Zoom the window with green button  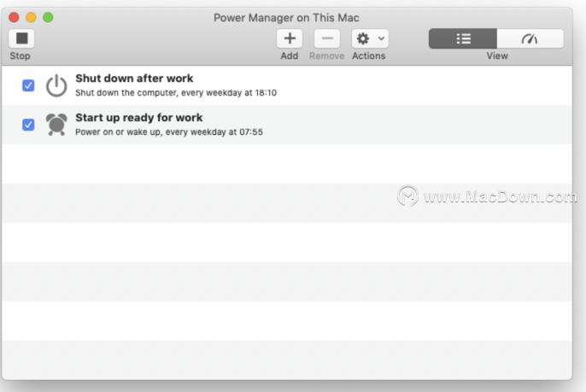[48, 17]
